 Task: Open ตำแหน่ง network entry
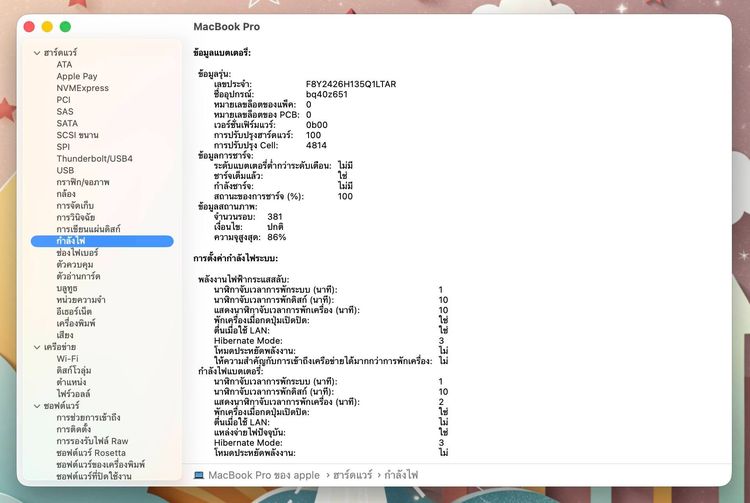tap(71, 382)
